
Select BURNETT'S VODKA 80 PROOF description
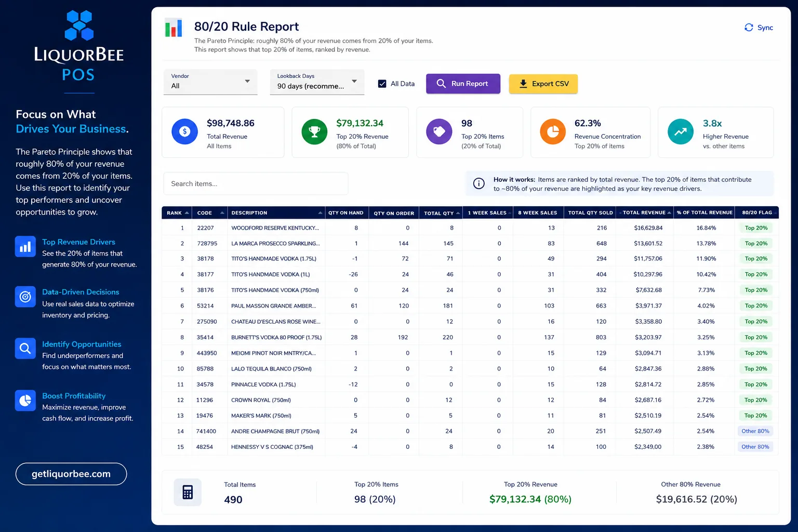point(276,338)
